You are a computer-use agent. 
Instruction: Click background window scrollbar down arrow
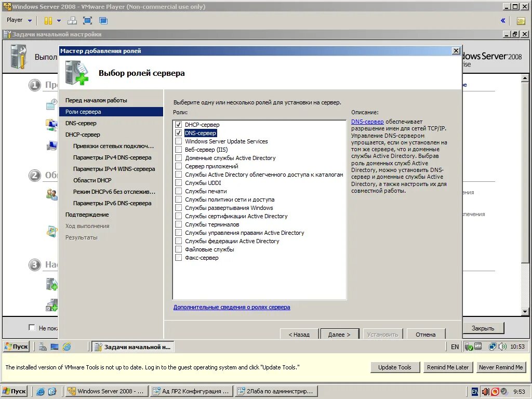[x=525, y=311]
